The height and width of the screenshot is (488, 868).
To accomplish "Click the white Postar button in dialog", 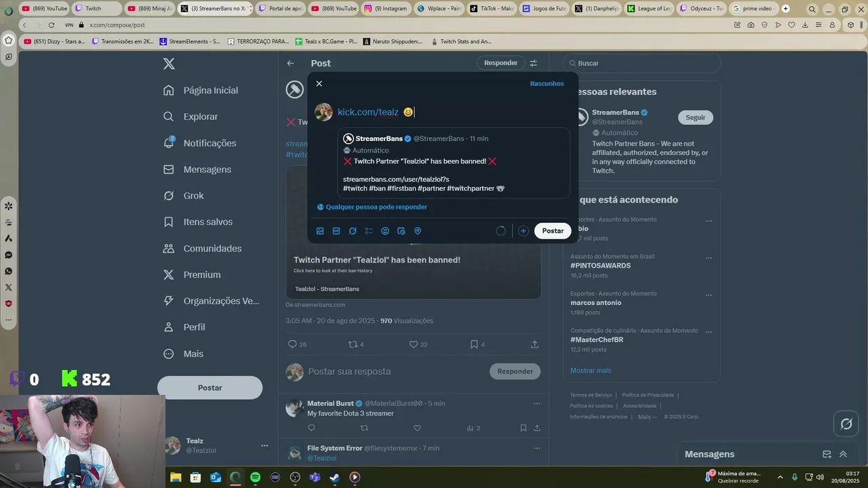I will click(553, 231).
